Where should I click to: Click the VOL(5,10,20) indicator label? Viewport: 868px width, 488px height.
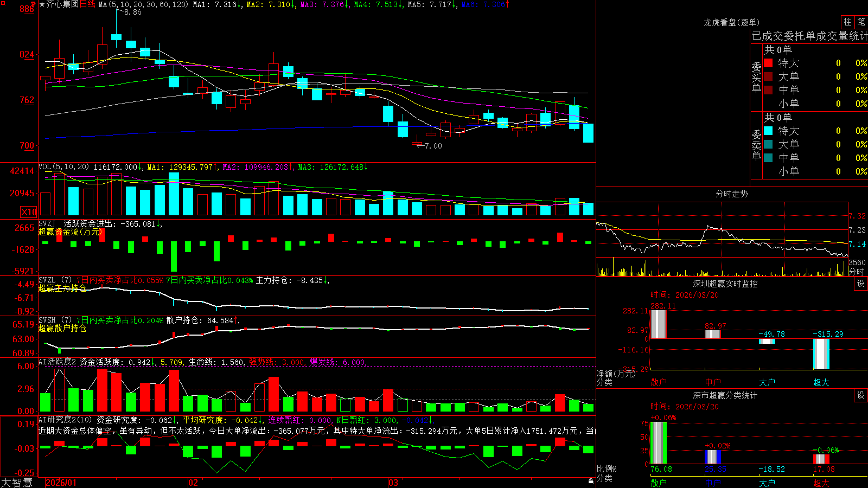[63, 167]
